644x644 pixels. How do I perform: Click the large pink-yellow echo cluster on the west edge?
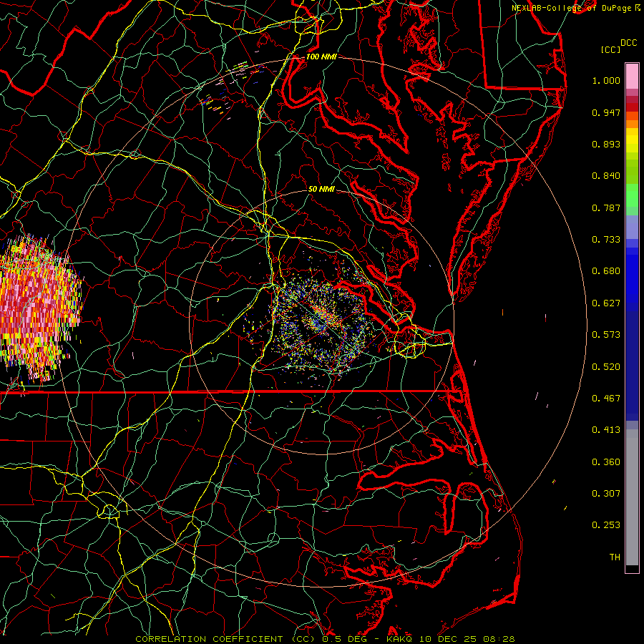point(39,307)
